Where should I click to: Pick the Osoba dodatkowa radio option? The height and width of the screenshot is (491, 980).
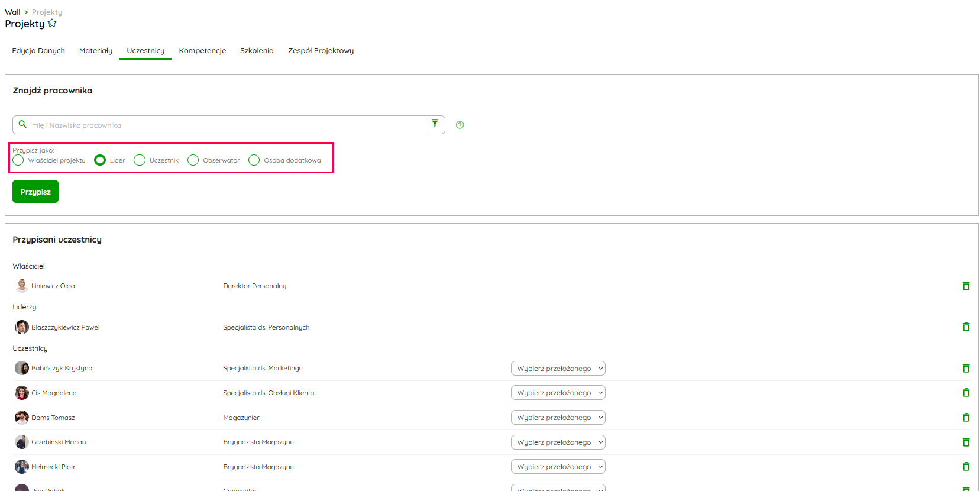pyautogui.click(x=254, y=160)
